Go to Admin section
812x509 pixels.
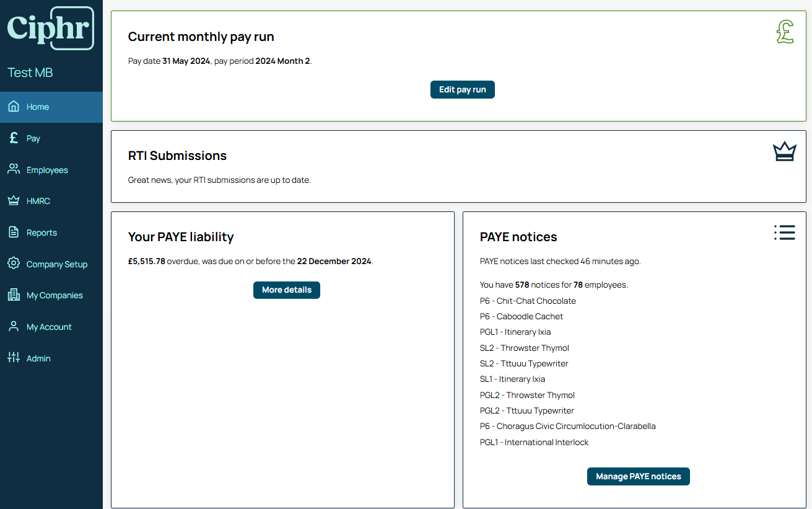51,358
